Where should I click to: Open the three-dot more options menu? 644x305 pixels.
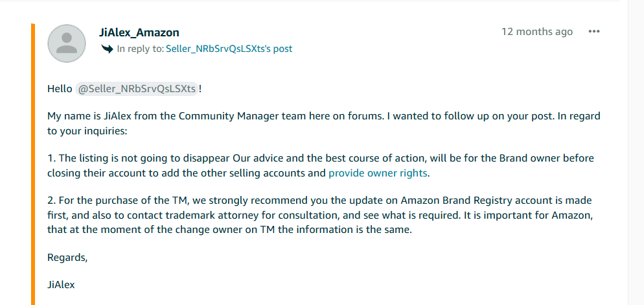pyautogui.click(x=594, y=32)
